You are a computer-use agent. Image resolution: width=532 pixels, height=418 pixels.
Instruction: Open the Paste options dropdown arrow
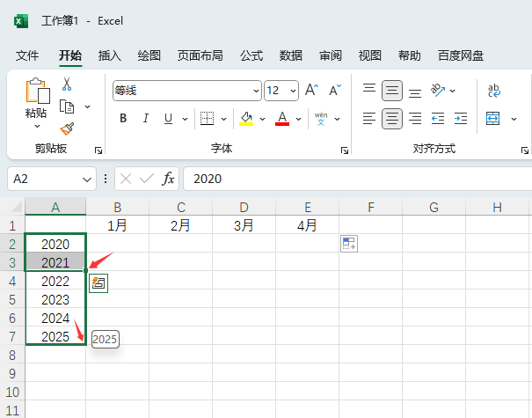point(37,127)
